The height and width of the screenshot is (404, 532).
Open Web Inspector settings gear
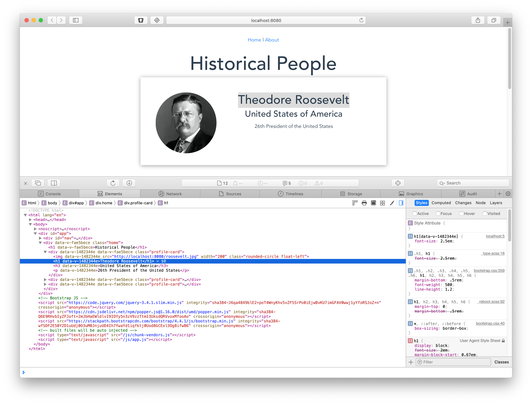(x=508, y=194)
